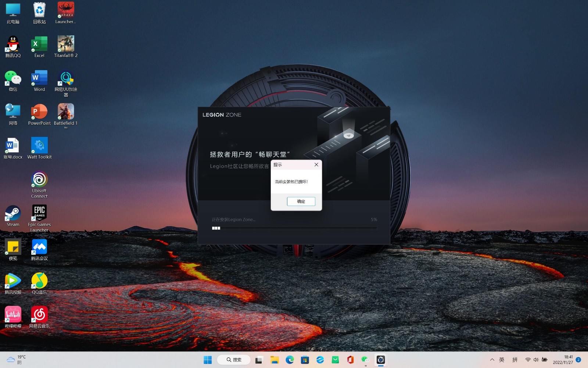The height and width of the screenshot is (368, 588).
Task: Open the 回收站 recycle bin icon
Action: [x=39, y=14]
